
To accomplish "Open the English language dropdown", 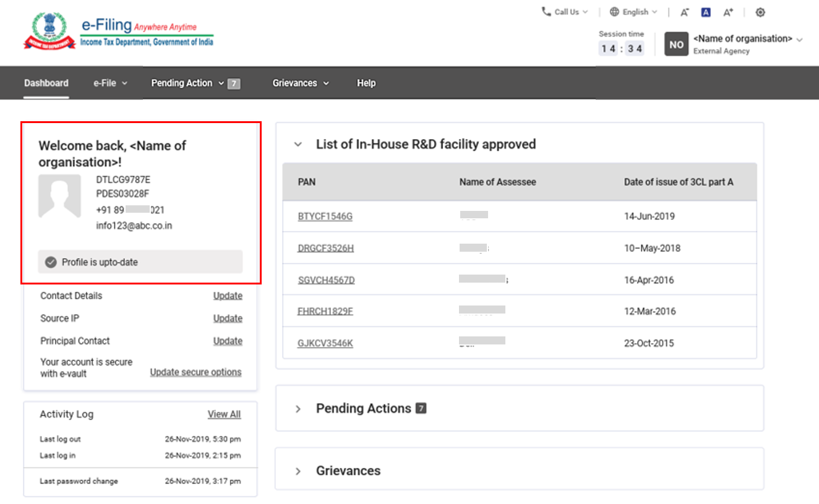I will tap(633, 12).
